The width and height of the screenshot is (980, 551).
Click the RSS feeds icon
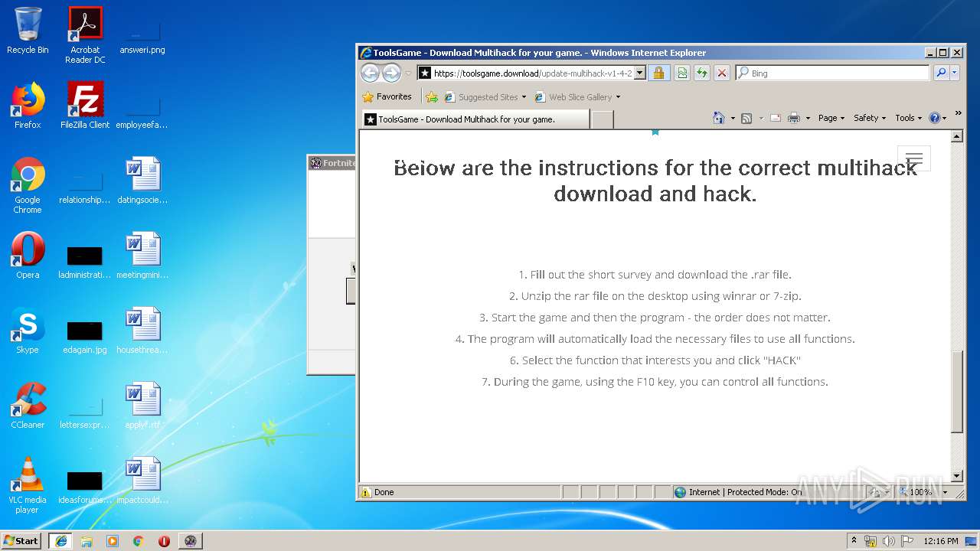pyautogui.click(x=746, y=118)
